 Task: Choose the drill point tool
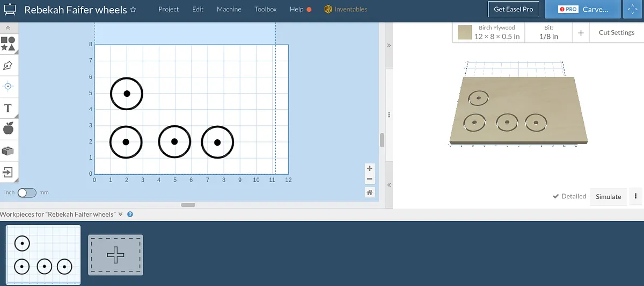click(x=8, y=86)
